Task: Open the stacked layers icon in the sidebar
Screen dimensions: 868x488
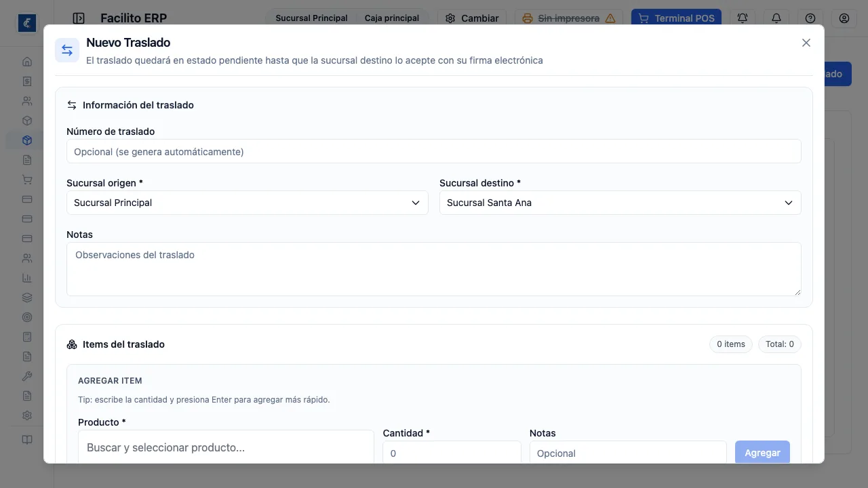Action: (27, 298)
